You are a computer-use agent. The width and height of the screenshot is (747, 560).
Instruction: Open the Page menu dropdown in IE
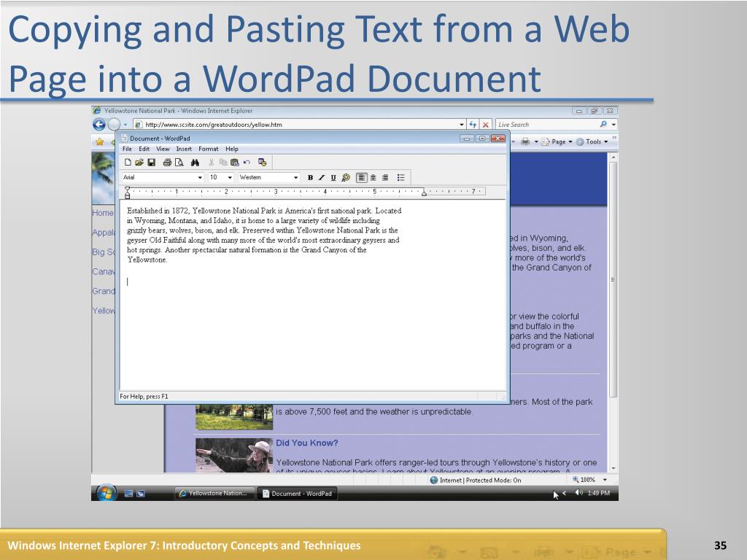557,141
